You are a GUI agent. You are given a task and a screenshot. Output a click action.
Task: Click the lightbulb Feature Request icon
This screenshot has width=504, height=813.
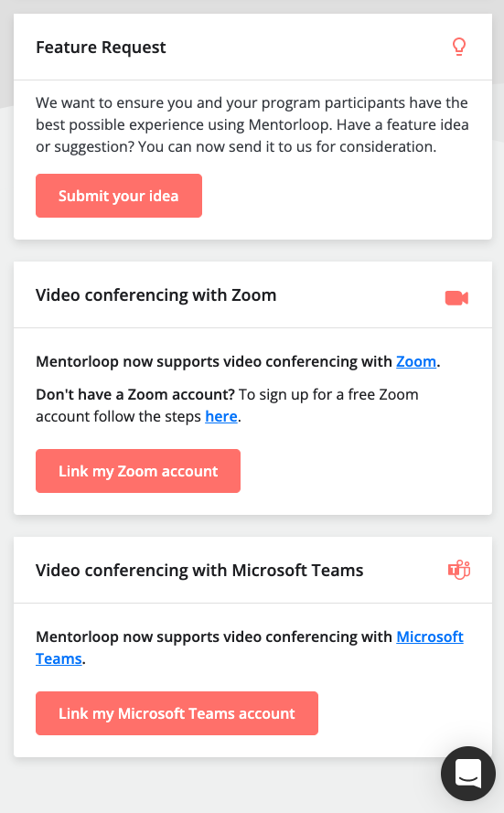[x=459, y=47]
